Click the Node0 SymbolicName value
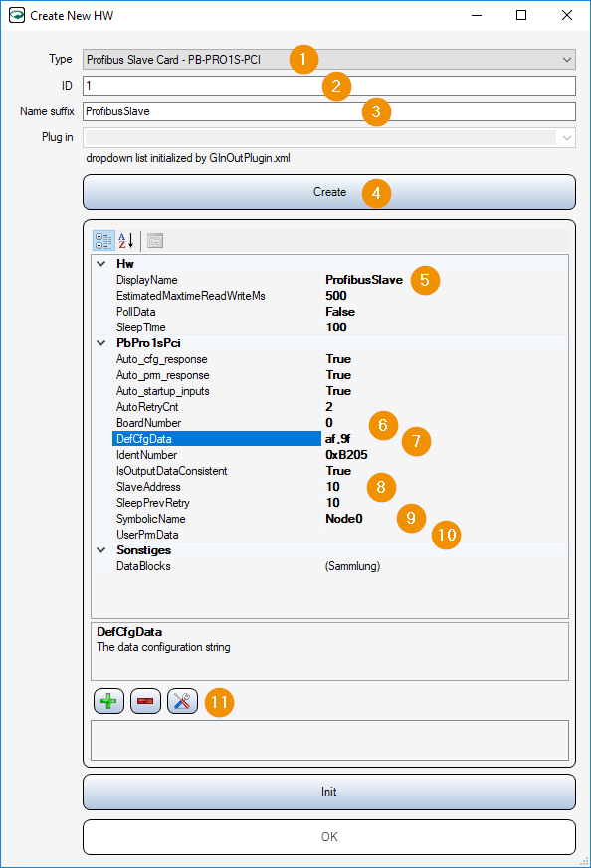 tap(344, 519)
